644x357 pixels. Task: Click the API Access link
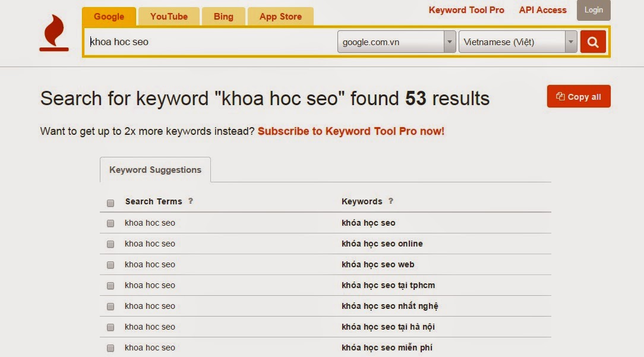[x=542, y=10]
